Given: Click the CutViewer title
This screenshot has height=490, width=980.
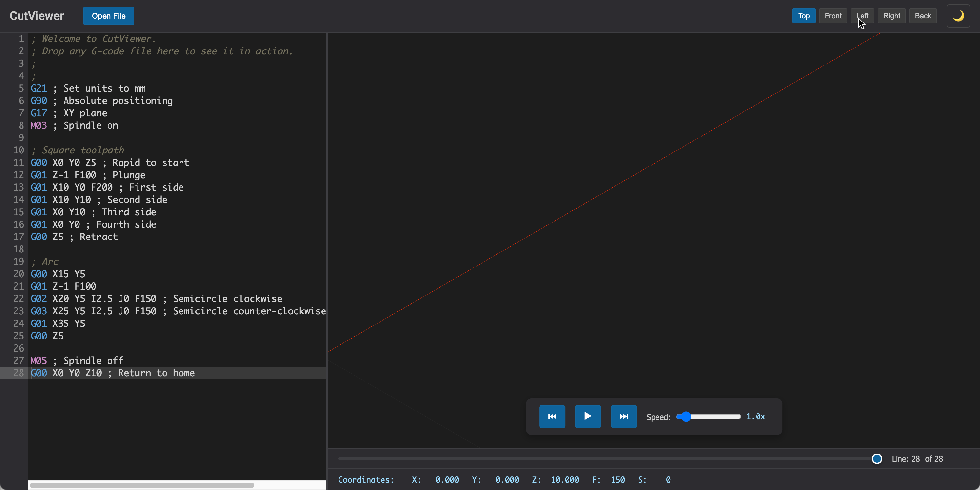Looking at the screenshot, I should 36,16.
